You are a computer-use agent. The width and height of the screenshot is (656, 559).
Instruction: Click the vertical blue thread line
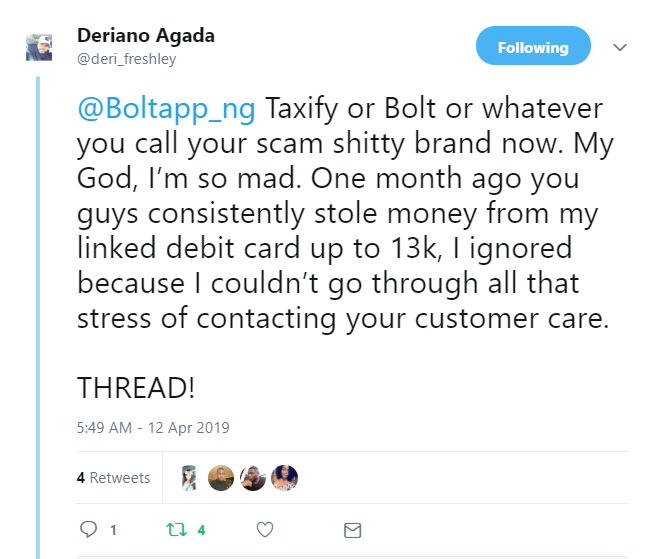point(40,300)
